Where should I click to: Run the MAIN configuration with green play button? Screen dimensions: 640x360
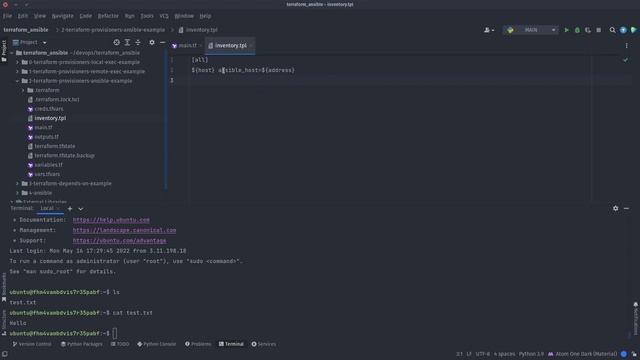tap(566, 30)
